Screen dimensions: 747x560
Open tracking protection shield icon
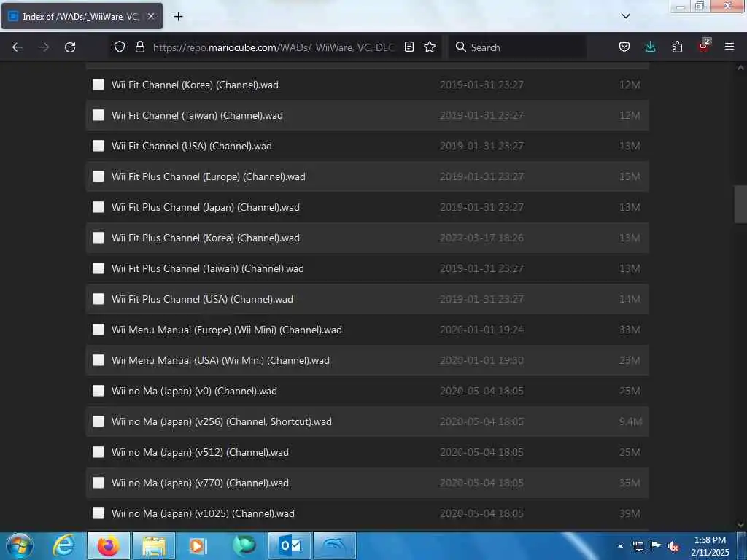coord(120,47)
